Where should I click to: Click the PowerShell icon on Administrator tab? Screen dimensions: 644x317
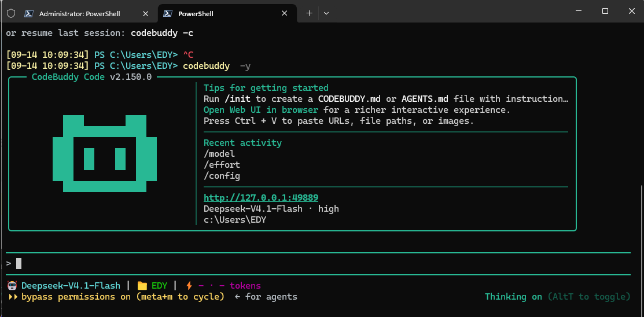tap(29, 13)
